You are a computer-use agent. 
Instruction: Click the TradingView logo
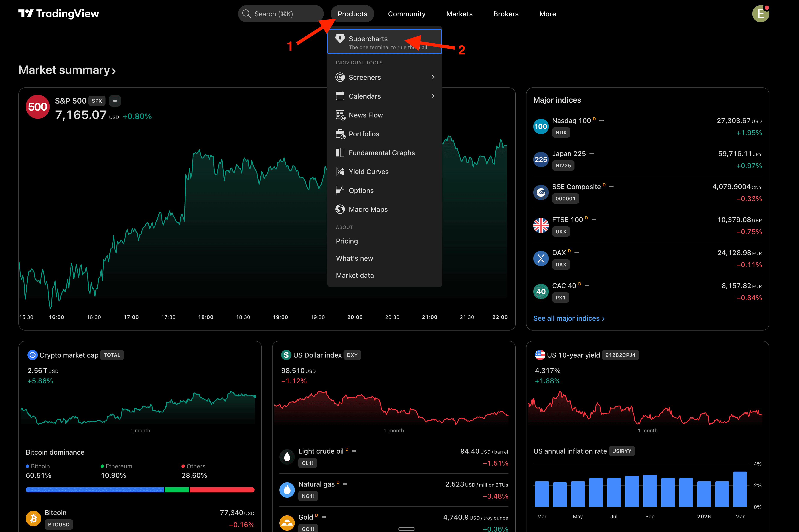click(x=58, y=14)
